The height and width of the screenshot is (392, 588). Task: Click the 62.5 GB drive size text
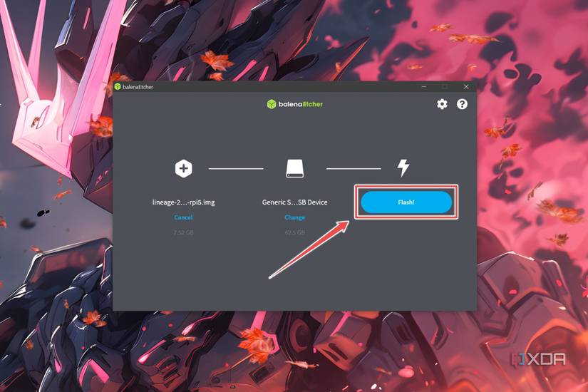[x=295, y=232]
